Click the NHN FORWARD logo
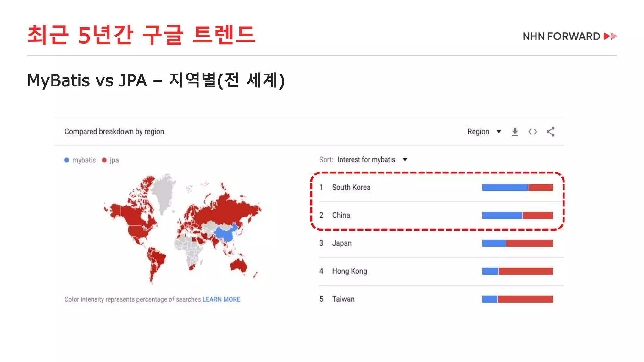Screen dimensions: 644x362 point(570,36)
